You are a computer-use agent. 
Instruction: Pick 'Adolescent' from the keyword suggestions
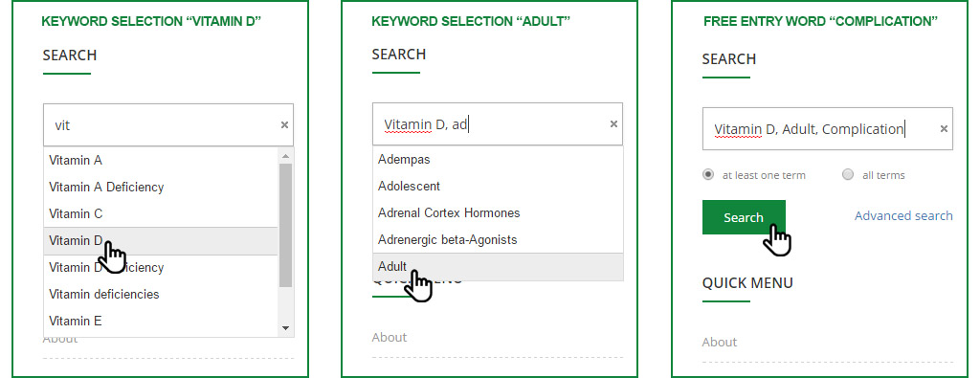click(x=498, y=187)
